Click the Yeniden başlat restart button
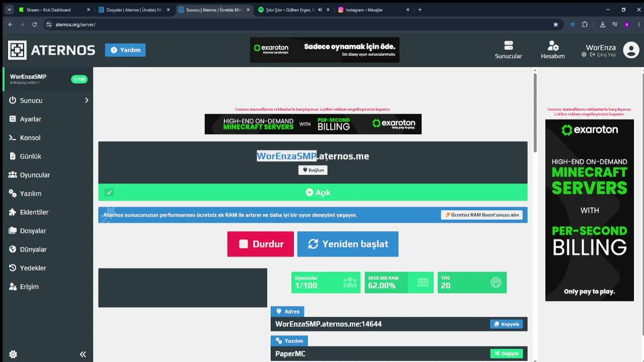The width and height of the screenshot is (644, 362). [x=348, y=244]
